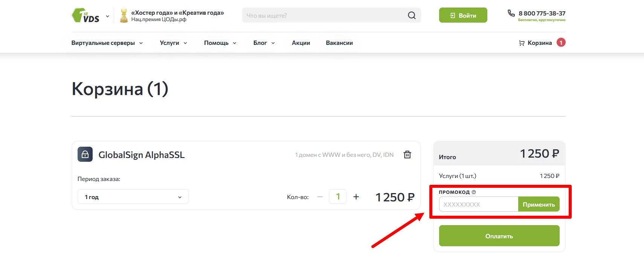The image size is (644, 270).
Task: Click the golden award trophy icon
Action: click(x=124, y=16)
